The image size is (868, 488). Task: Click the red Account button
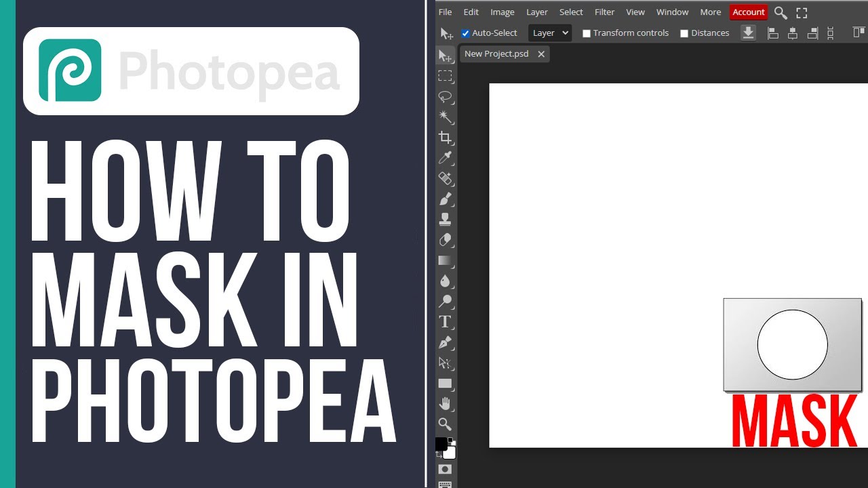pyautogui.click(x=749, y=12)
